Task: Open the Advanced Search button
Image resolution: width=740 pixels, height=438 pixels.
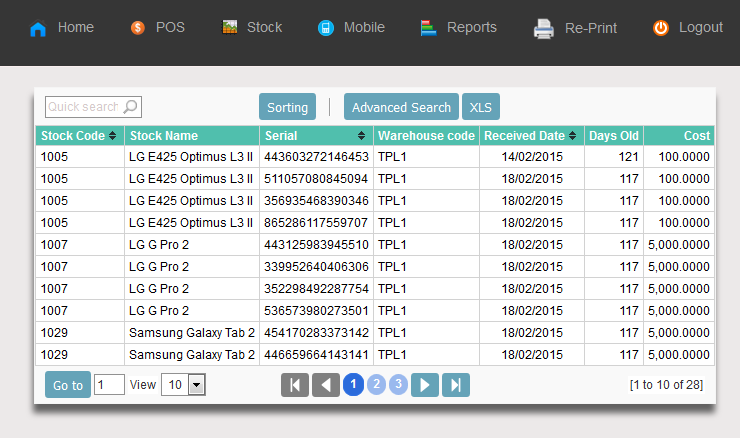Action: click(x=401, y=107)
